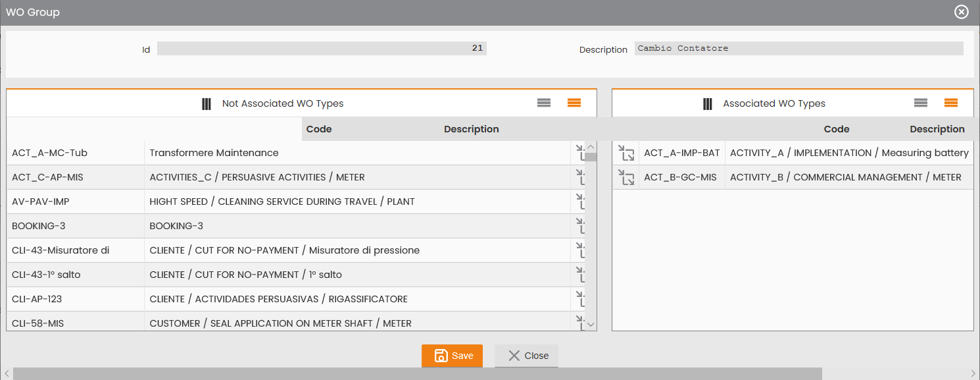Click move arrow icon for ACT_A-MC-Tub row
980x380 pixels.
click(580, 153)
